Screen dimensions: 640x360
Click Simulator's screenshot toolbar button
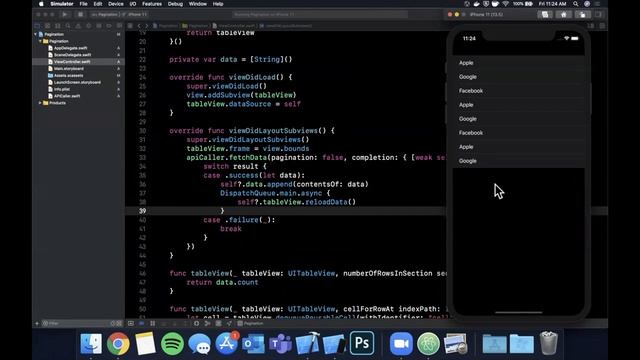pyautogui.click(x=545, y=15)
